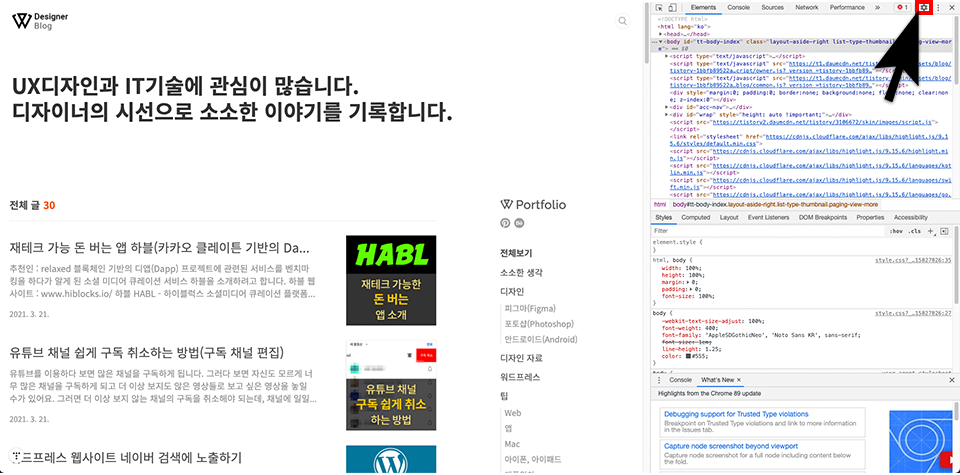Select the html breadcrumb item

[659, 204]
